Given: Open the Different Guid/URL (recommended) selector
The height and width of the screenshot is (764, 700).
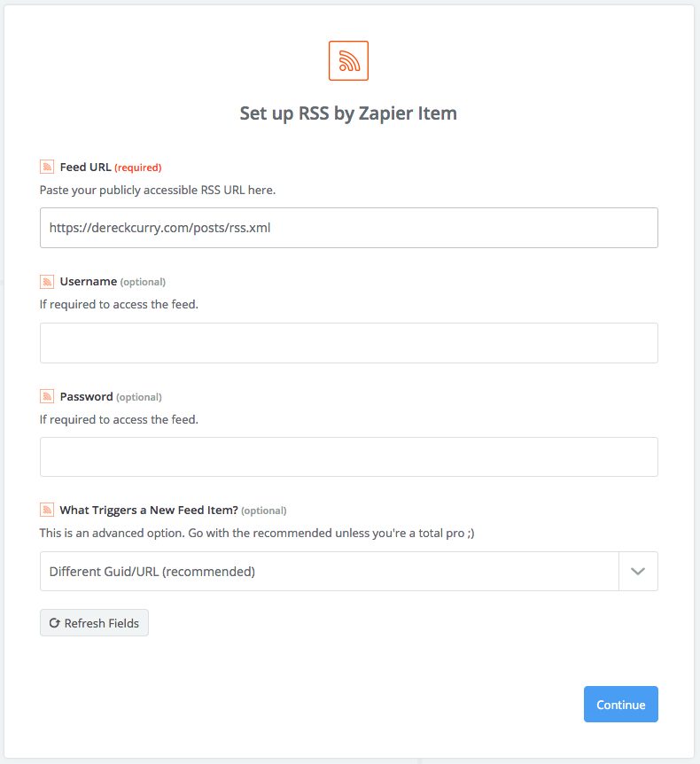Looking at the screenshot, I should click(349, 571).
